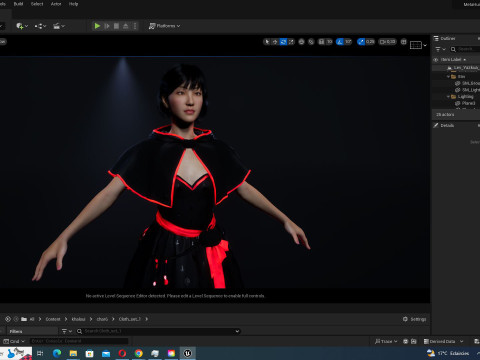Collapse the first folder under level root
The image size is (480, 360).
(x=448, y=77)
